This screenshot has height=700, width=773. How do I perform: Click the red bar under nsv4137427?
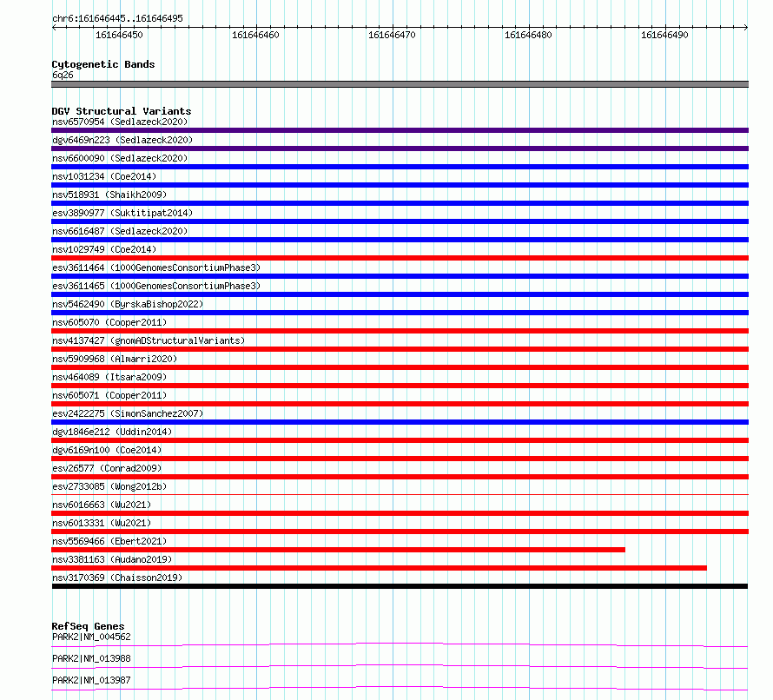[400, 349]
